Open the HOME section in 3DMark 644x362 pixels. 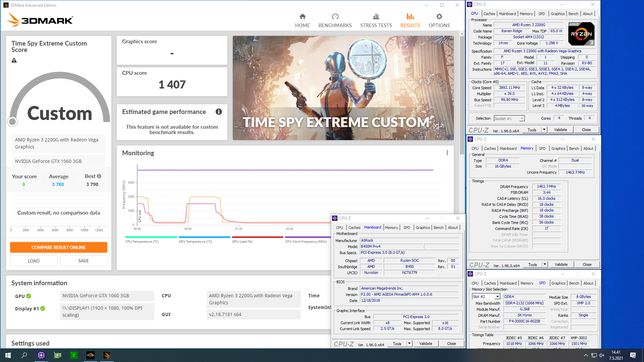(302, 20)
